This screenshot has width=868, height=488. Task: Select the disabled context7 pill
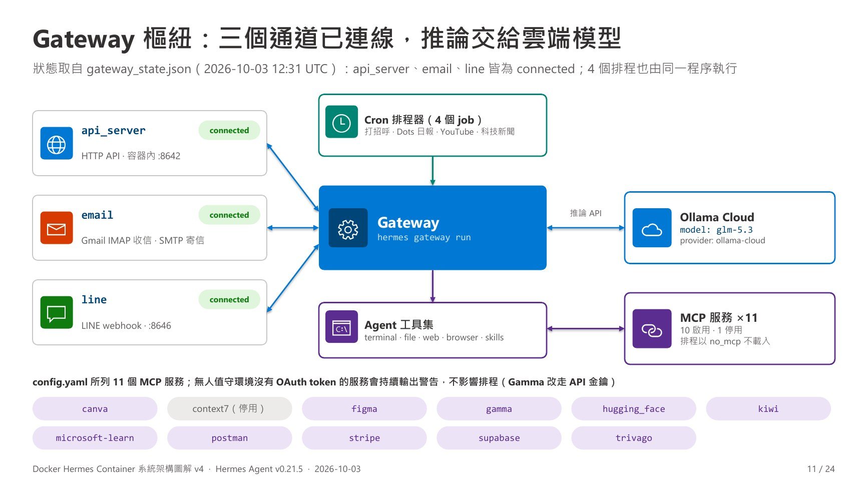pos(229,409)
